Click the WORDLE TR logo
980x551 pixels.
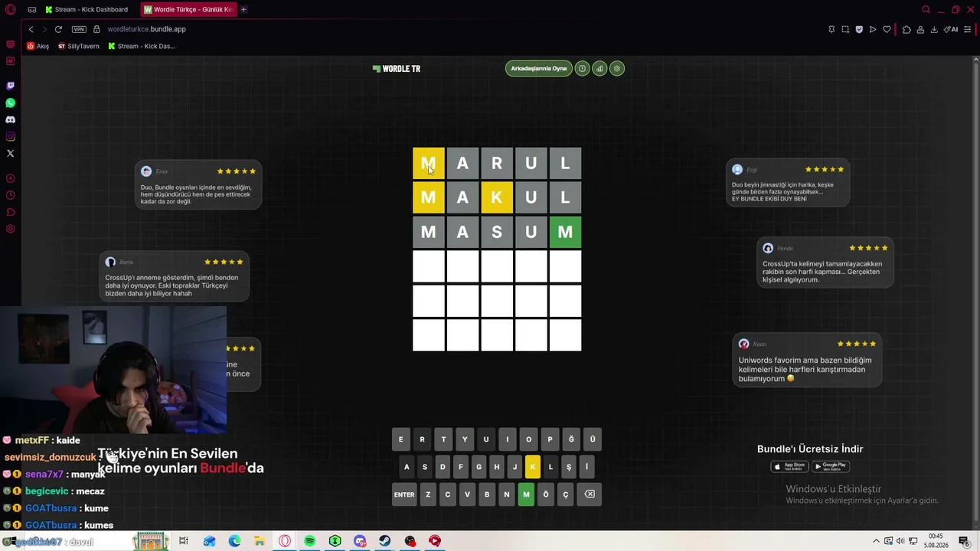pos(397,68)
